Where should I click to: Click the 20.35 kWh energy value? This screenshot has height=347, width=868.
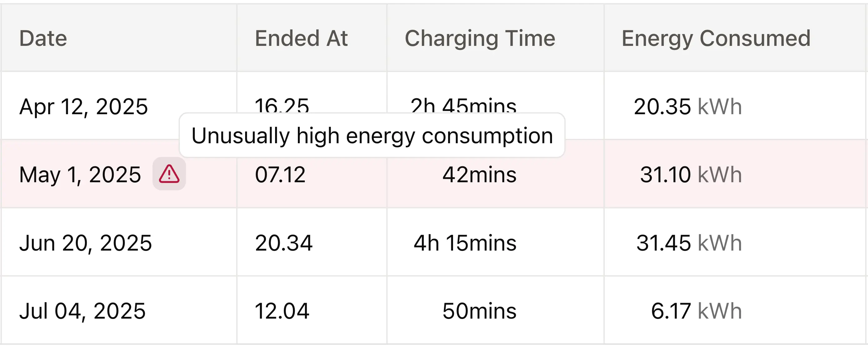click(x=688, y=107)
